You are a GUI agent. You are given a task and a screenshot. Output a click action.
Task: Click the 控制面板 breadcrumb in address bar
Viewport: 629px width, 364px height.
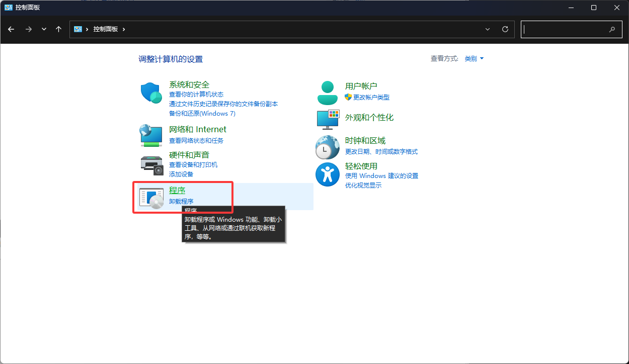(106, 29)
